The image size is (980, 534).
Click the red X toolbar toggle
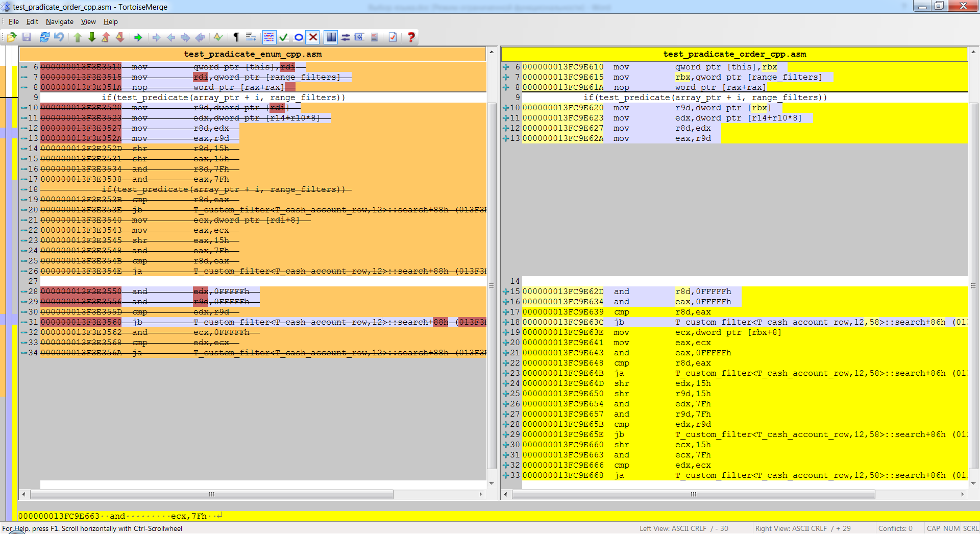coord(313,37)
